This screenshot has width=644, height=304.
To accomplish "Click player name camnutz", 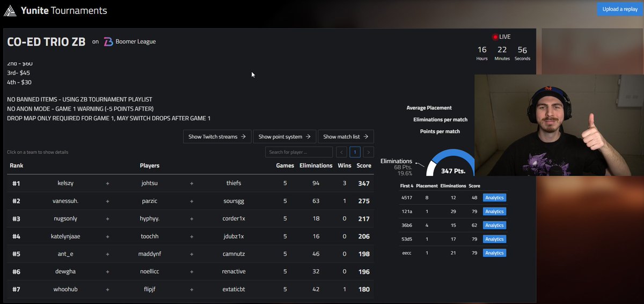I will (233, 254).
